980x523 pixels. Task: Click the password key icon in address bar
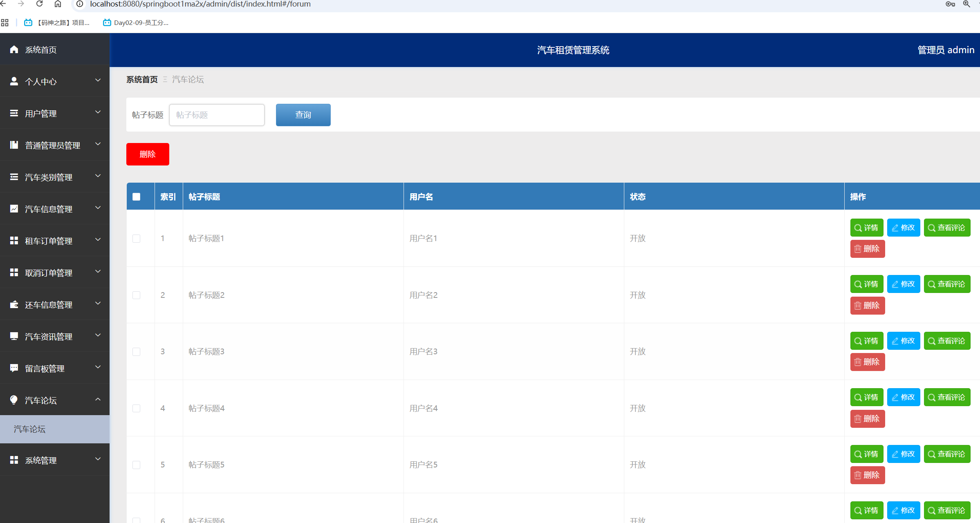click(950, 4)
